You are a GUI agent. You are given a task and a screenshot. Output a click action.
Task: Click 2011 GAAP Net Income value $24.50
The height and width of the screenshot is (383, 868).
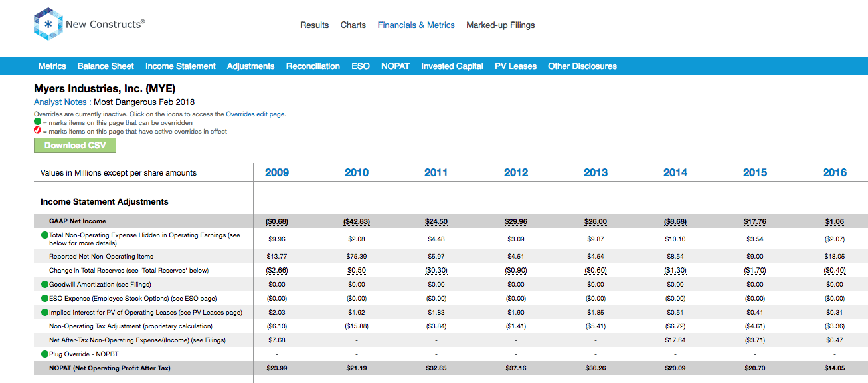pyautogui.click(x=436, y=221)
